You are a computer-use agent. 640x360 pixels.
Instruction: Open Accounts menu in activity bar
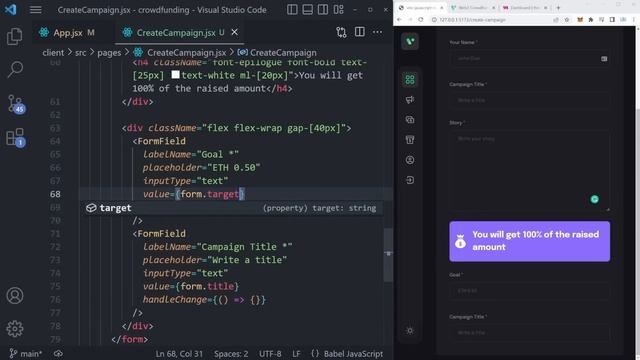(15, 296)
